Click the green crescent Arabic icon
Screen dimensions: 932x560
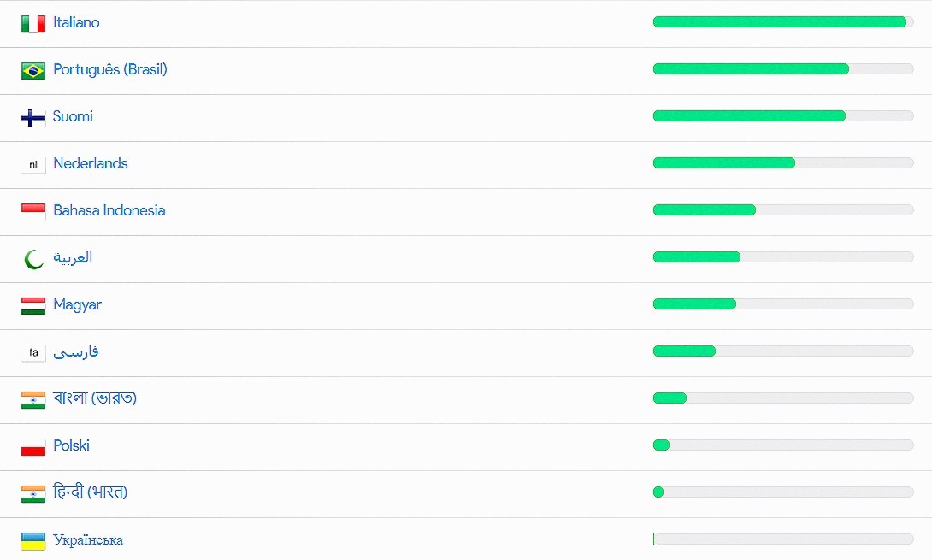tap(33, 258)
